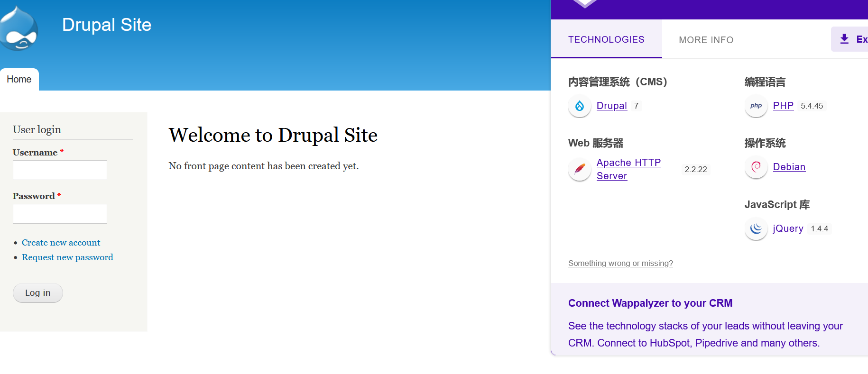Click the export download arrow icon
This screenshot has width=868, height=374.
coord(844,39)
